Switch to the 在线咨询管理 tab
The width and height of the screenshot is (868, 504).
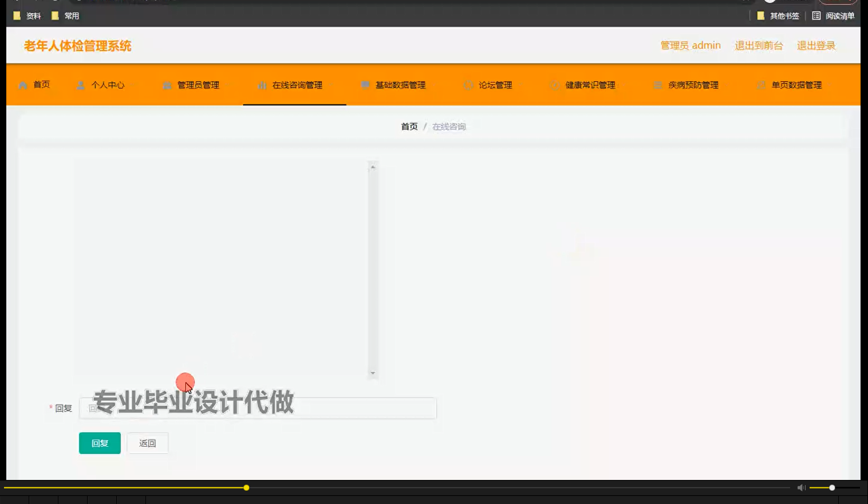click(295, 84)
